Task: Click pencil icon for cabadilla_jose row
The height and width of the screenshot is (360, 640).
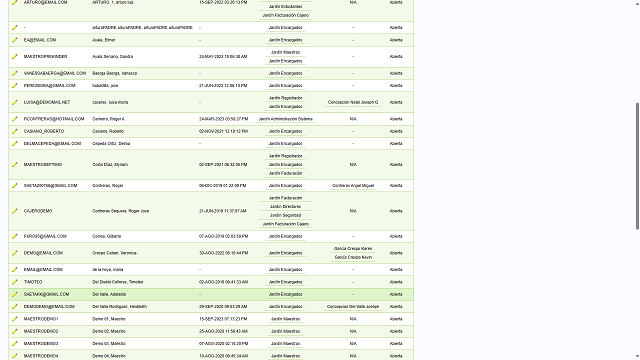Action: tap(15, 86)
